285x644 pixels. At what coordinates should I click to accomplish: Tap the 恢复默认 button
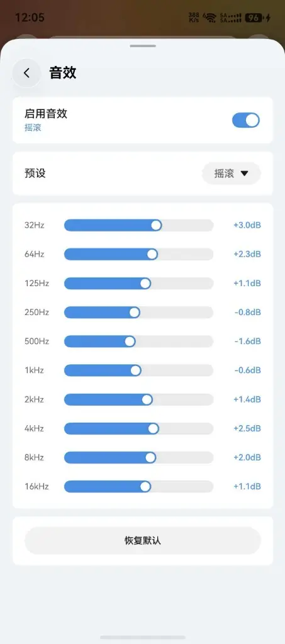(x=142, y=540)
